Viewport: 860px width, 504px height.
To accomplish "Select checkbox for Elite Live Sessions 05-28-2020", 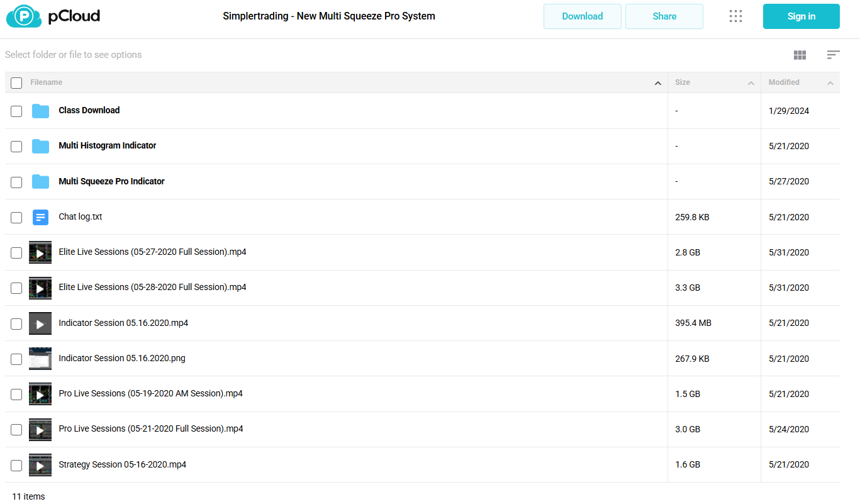I will pyautogui.click(x=16, y=288).
